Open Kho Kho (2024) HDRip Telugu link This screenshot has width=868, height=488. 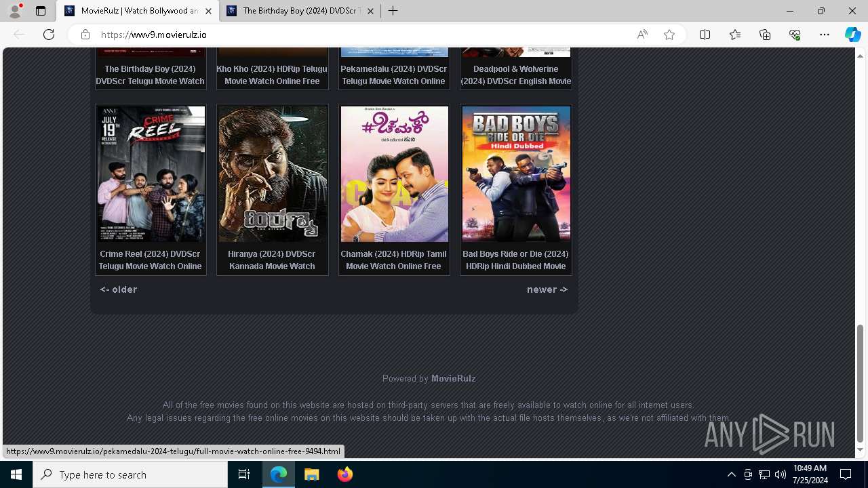(x=272, y=75)
